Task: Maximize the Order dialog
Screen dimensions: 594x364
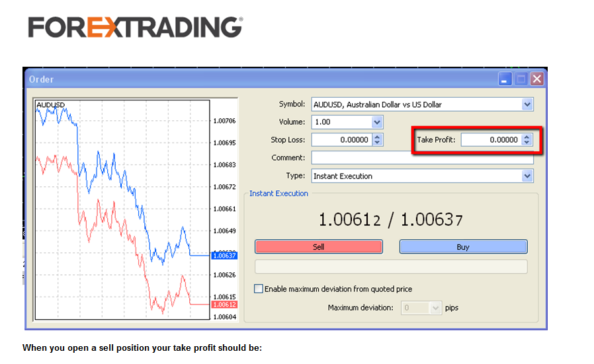Action: [x=521, y=79]
